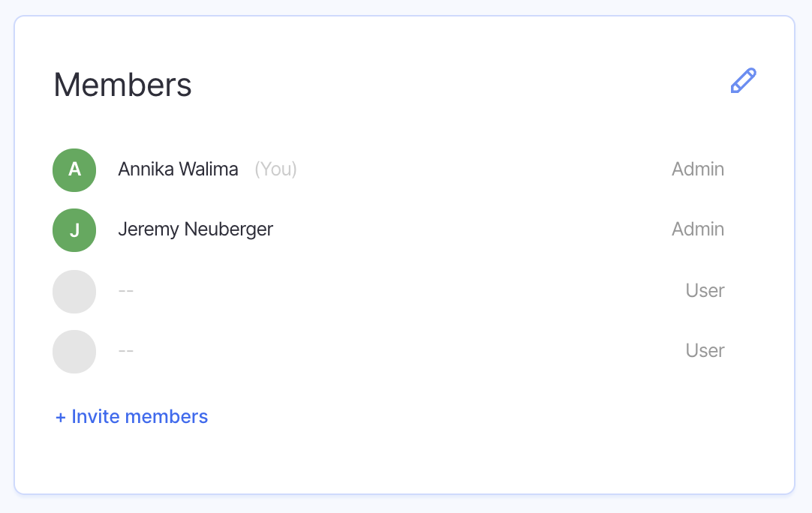This screenshot has height=513, width=812.
Task: Click the plus sign before Invite members
Action: pyautogui.click(x=61, y=417)
